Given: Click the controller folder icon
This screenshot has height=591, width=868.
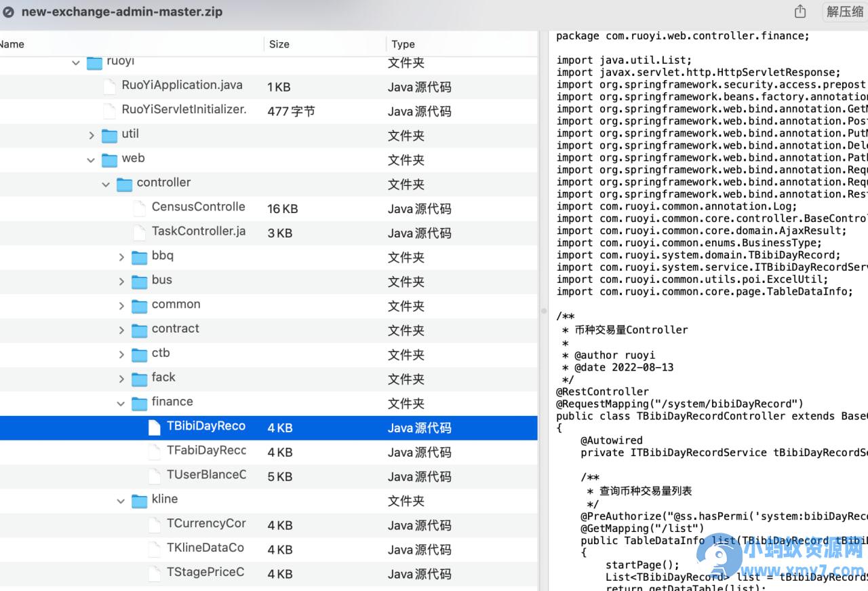Looking at the screenshot, I should [x=124, y=185].
